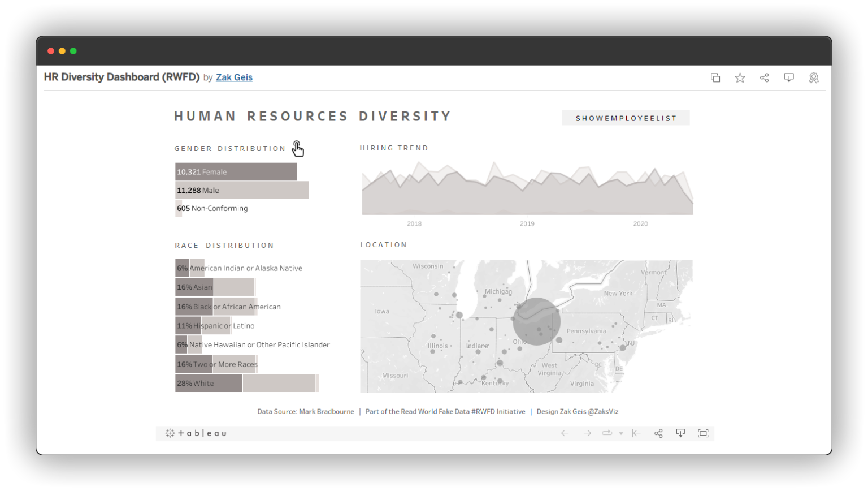This screenshot has height=491, width=868.
Task: Select the Tableau logo in the embed toolbar
Action: (195, 433)
